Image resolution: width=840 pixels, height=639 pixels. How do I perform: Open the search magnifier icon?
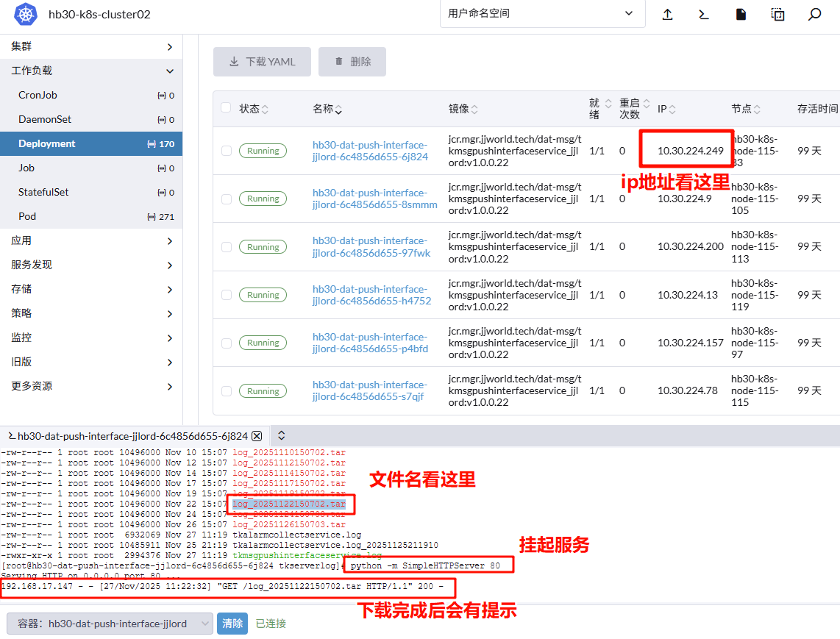click(x=814, y=14)
